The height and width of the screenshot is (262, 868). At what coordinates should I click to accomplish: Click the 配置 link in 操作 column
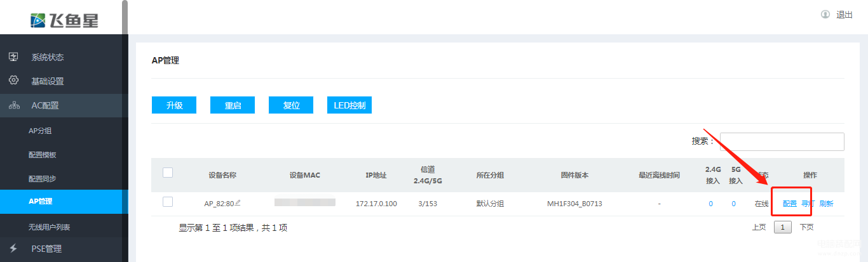tap(790, 204)
